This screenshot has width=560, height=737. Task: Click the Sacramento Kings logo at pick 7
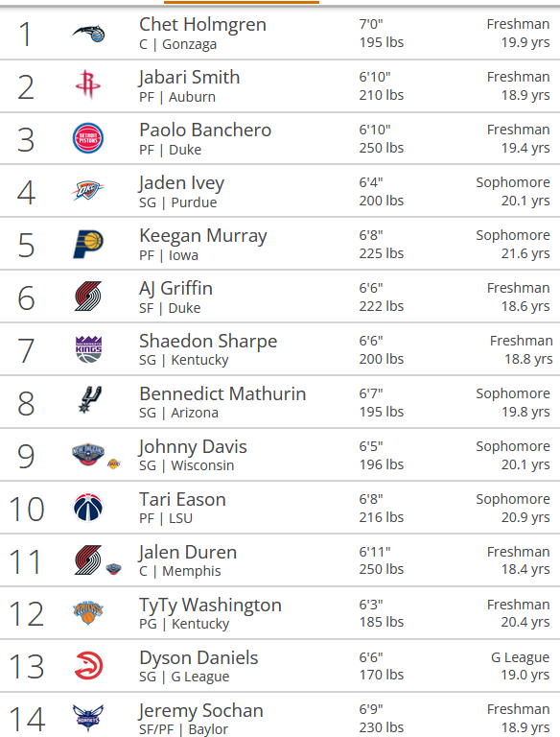89,349
